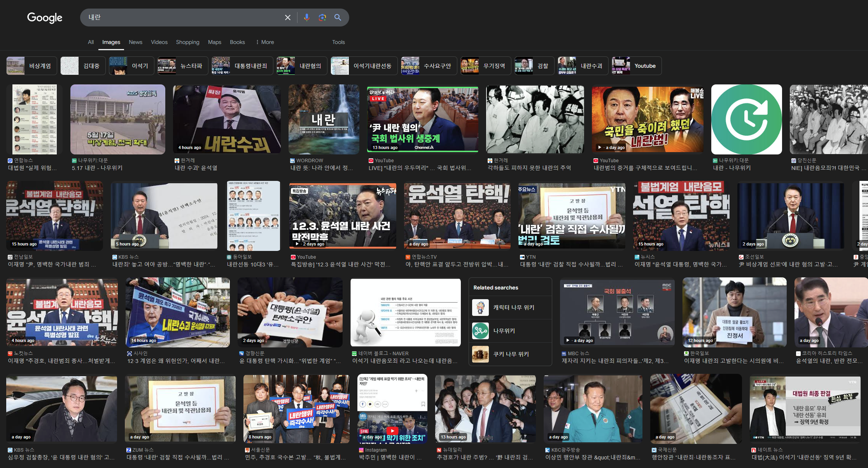
Task: Open the Videos tab
Action: coord(159,42)
